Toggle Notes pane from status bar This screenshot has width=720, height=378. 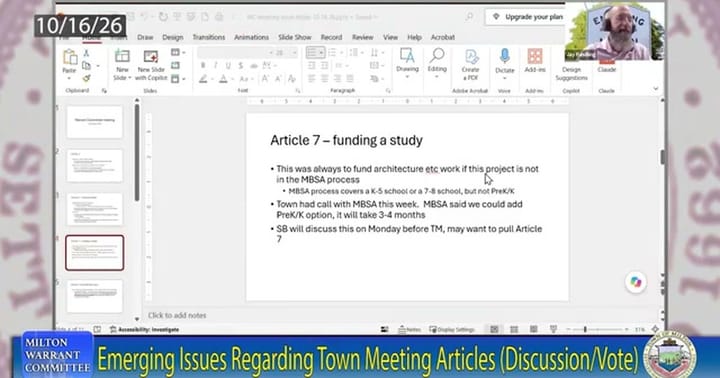tap(410, 329)
